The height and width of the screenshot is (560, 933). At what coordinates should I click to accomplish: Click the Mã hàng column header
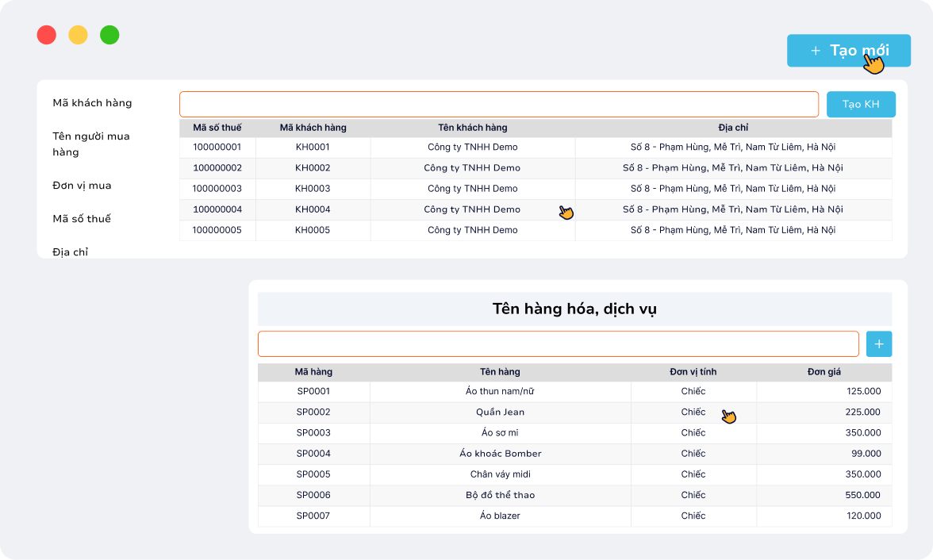coord(313,372)
